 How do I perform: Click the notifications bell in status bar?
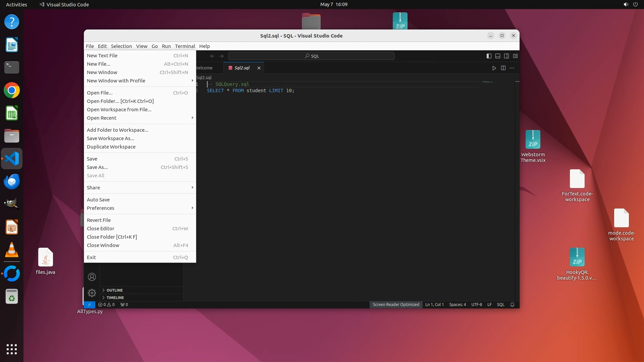(512, 305)
